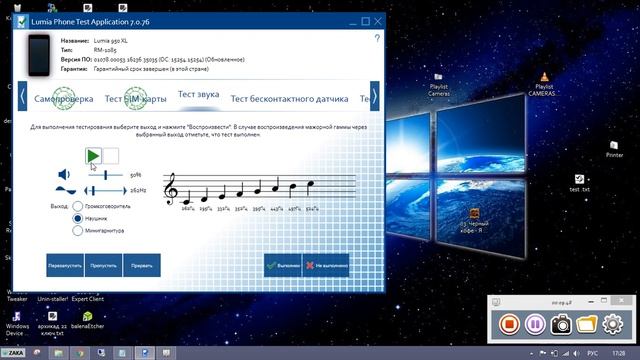Viewport: 640px width, 360px height.
Task: Open the Черный кофе audio file icon
Action: (x=473, y=221)
